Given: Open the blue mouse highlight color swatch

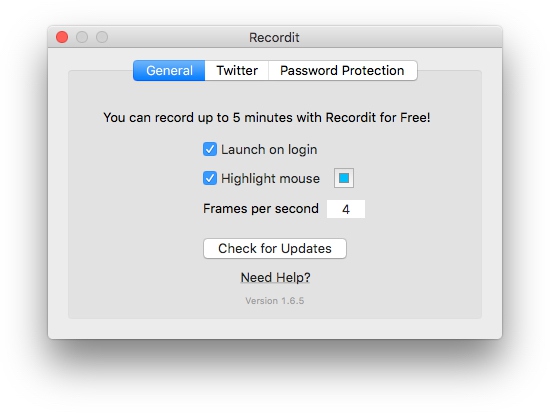Looking at the screenshot, I should coord(344,178).
